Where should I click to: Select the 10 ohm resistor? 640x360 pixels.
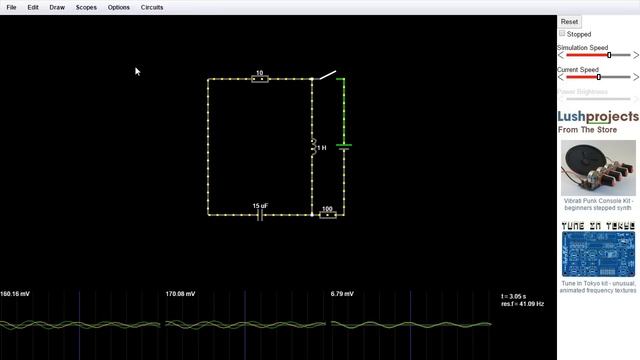[x=260, y=79]
